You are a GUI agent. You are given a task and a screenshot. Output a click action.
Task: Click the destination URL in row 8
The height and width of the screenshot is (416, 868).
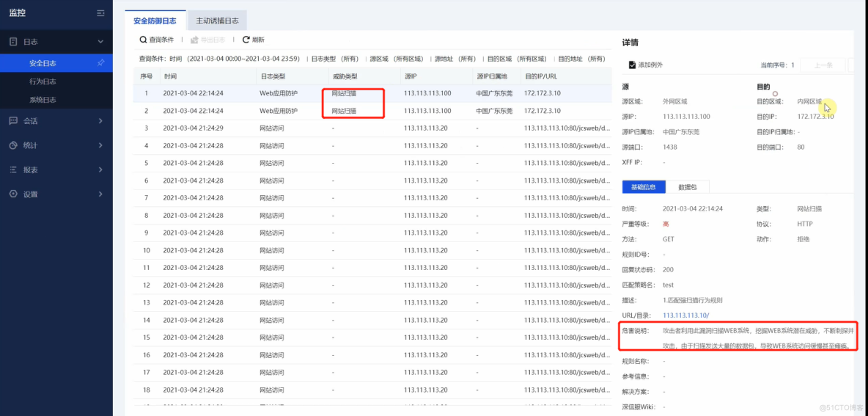coord(567,216)
